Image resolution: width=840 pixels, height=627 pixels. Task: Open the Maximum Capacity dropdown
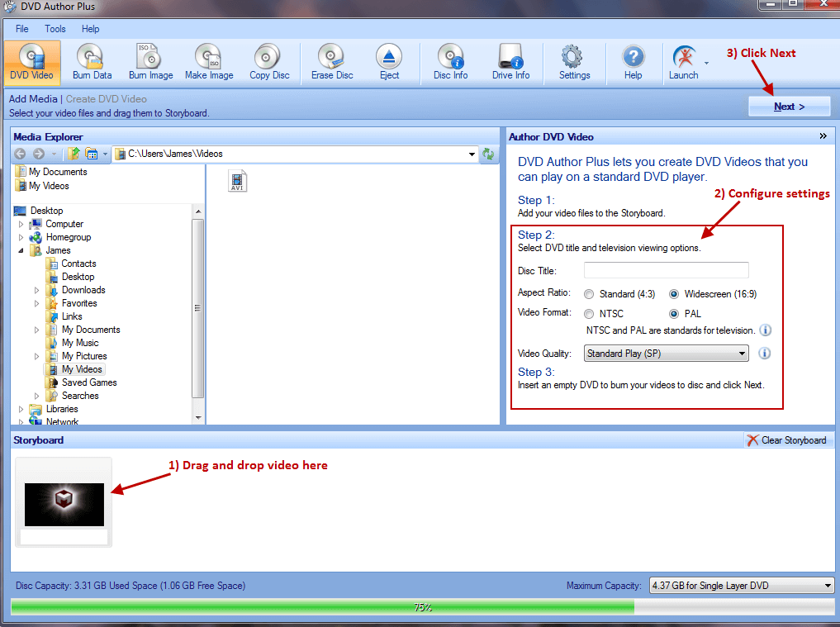pos(742,586)
